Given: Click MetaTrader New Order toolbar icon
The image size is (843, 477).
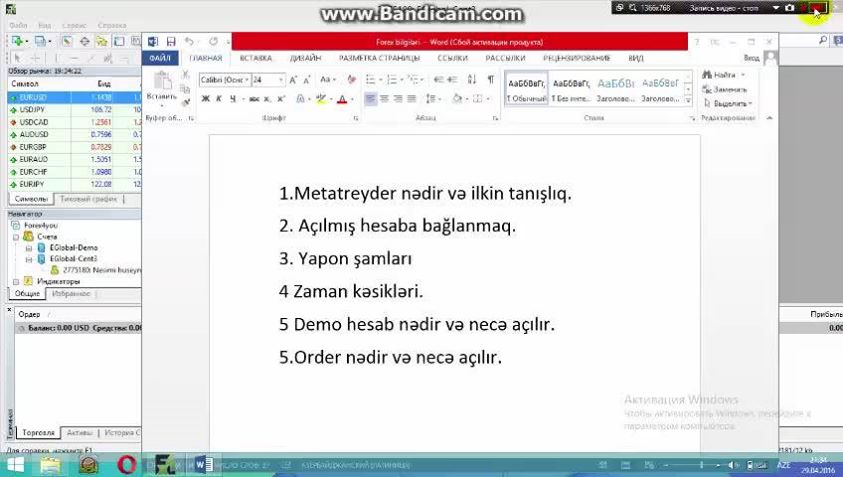Looking at the screenshot, I should point(17,41).
